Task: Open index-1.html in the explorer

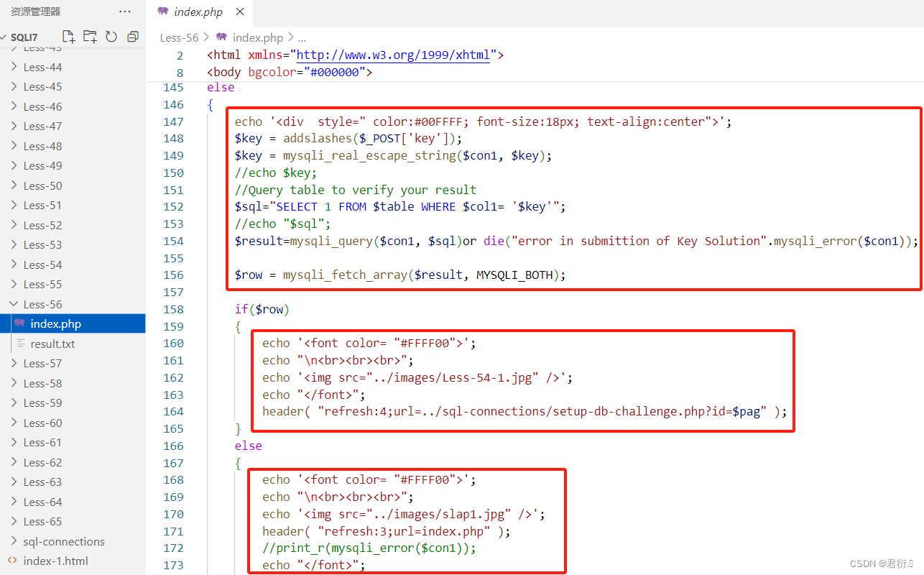Action: [73, 561]
